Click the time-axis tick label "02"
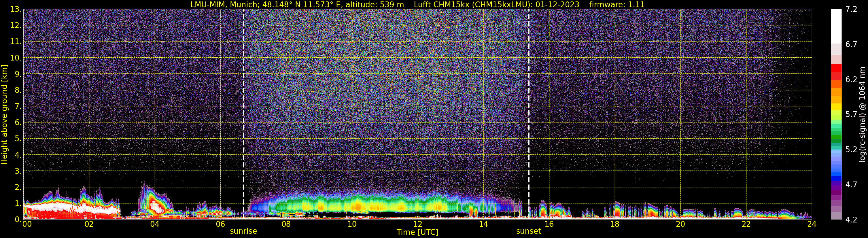The image size is (868, 238). tap(89, 224)
